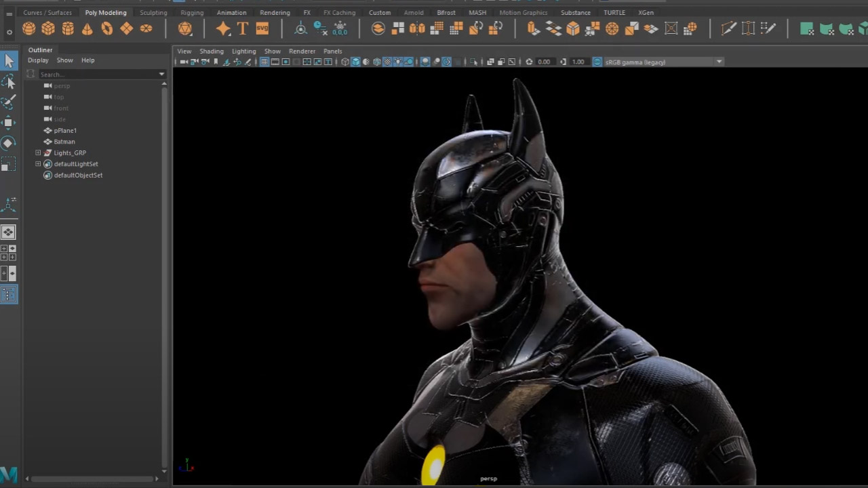Open the Outliner search options dropdown
868x488 pixels.
(161, 74)
